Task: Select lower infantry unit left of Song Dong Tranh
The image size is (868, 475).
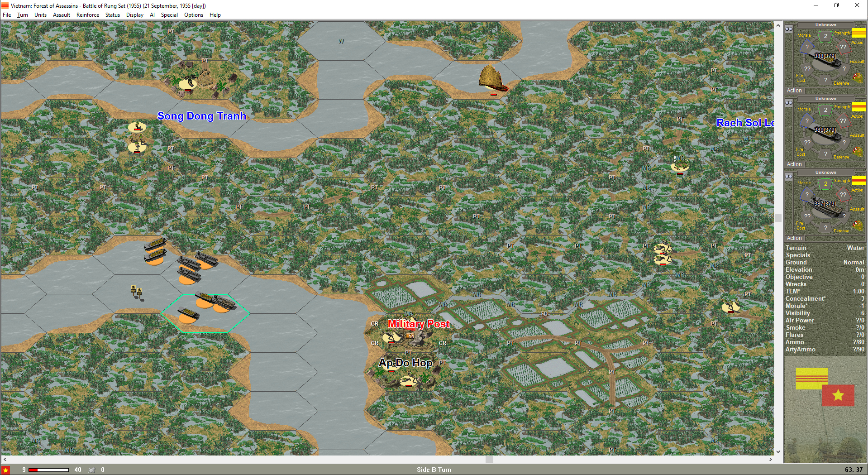Action: tap(137, 146)
